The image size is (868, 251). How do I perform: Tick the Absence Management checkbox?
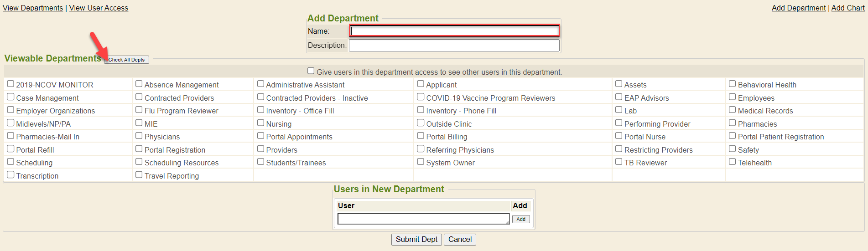click(139, 84)
